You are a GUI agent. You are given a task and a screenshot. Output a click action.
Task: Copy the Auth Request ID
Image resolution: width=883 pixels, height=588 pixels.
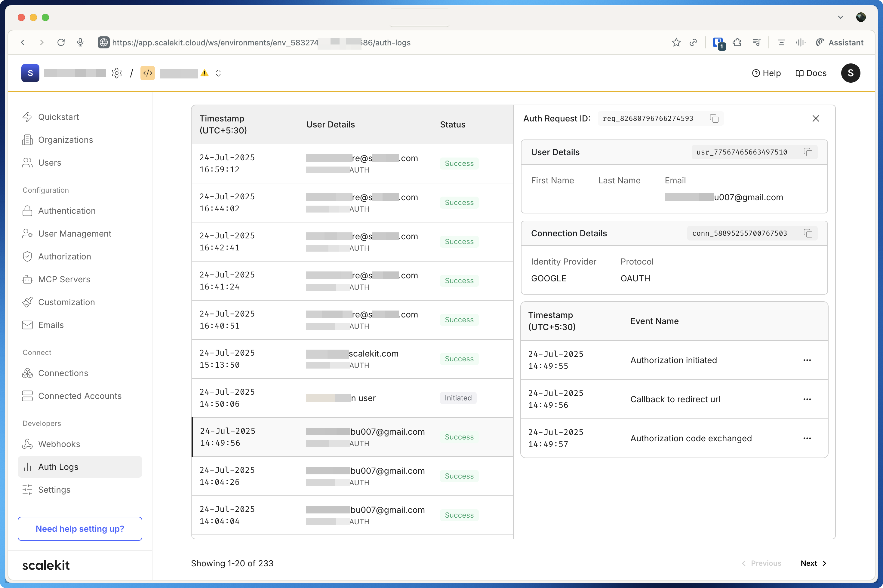coord(714,118)
